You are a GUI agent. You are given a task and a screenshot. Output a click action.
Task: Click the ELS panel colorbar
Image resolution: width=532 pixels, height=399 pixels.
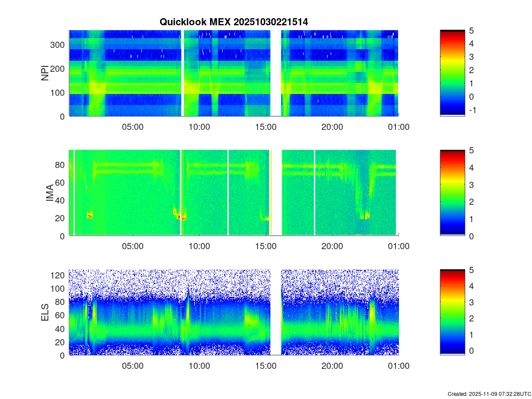[452, 313]
